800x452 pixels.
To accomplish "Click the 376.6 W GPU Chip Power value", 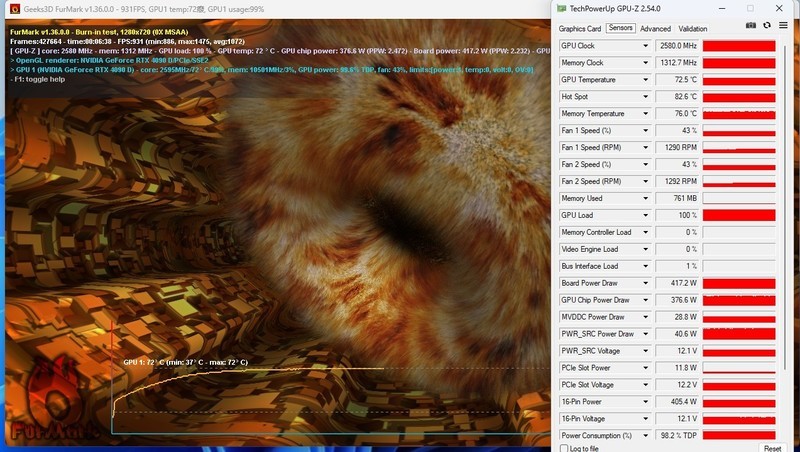I will coord(677,300).
